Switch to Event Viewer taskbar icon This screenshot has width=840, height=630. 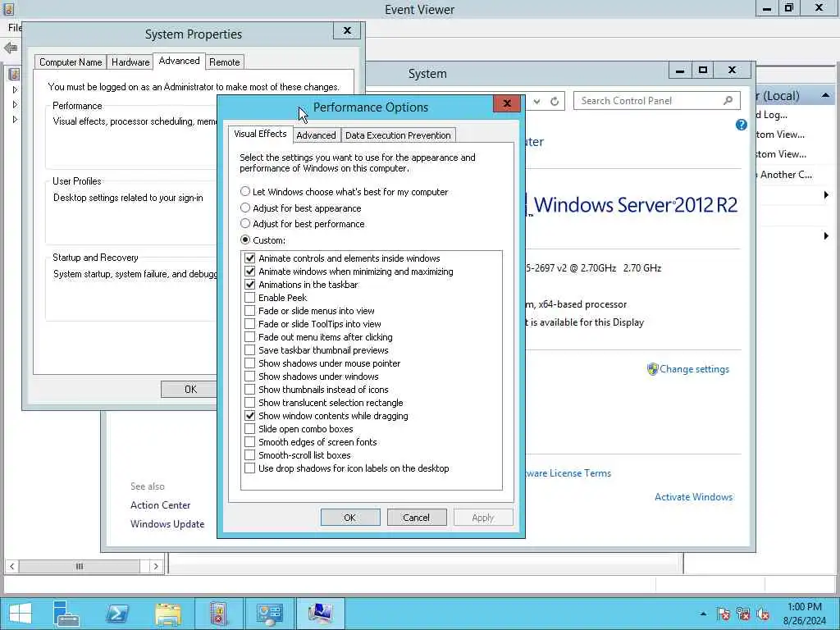218,614
